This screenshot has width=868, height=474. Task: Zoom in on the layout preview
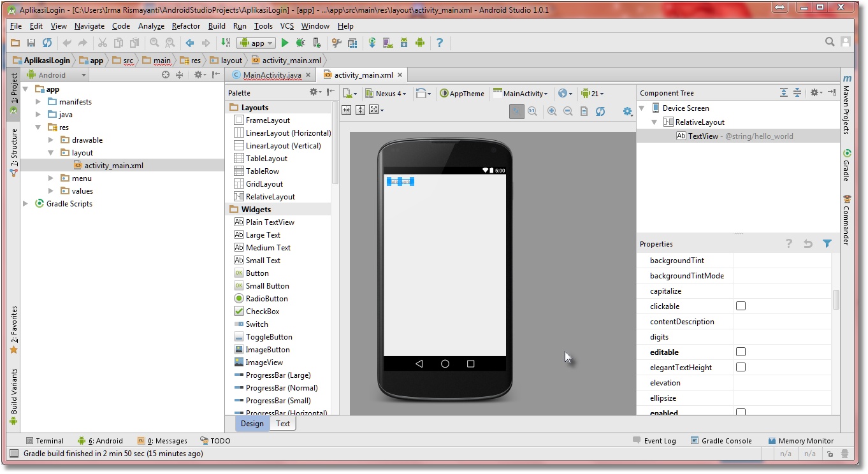coord(552,111)
